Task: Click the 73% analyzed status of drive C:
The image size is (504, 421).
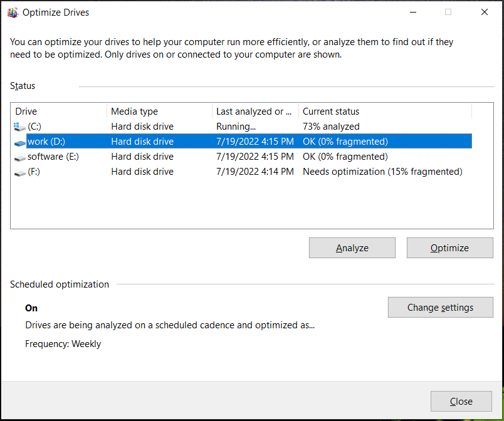Action: [330, 126]
